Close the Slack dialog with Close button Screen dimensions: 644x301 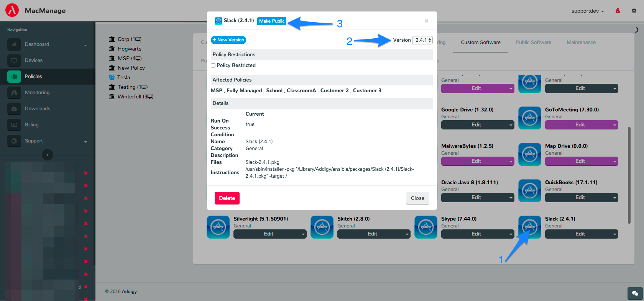[417, 198]
